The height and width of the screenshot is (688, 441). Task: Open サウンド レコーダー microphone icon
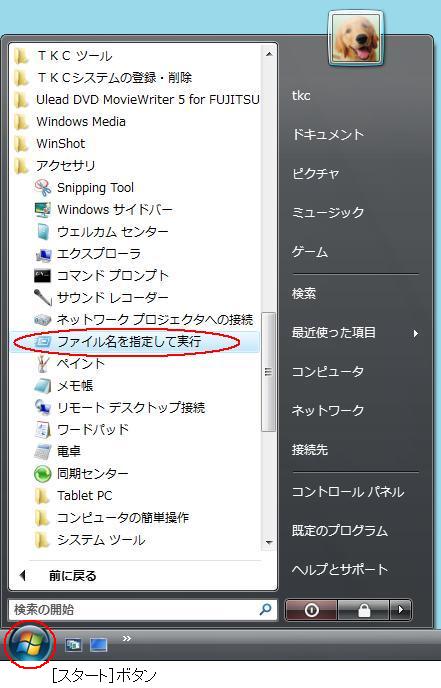pos(43,297)
